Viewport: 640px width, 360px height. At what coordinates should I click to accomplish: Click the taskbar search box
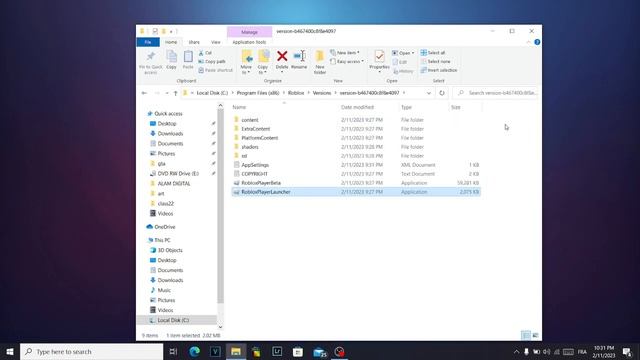coord(91,351)
